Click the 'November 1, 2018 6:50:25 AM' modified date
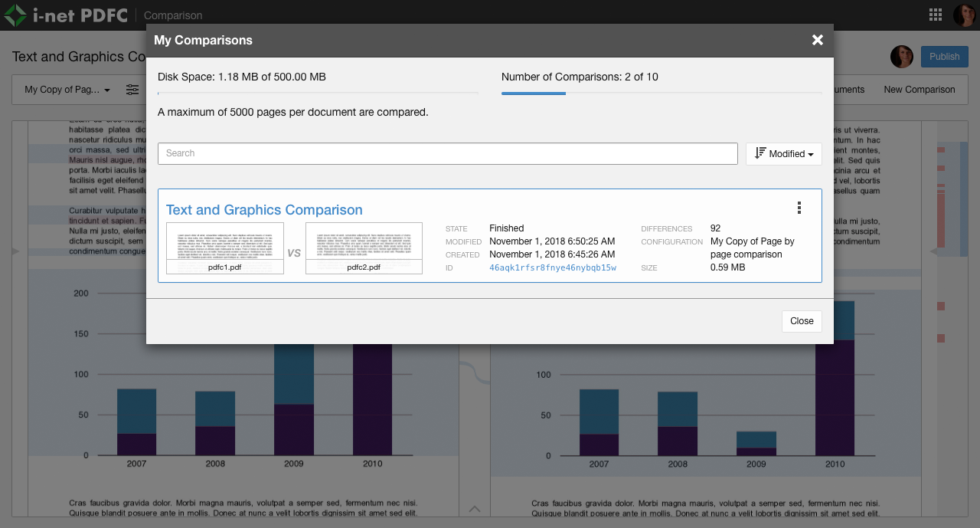This screenshot has height=528, width=980. [x=552, y=241]
